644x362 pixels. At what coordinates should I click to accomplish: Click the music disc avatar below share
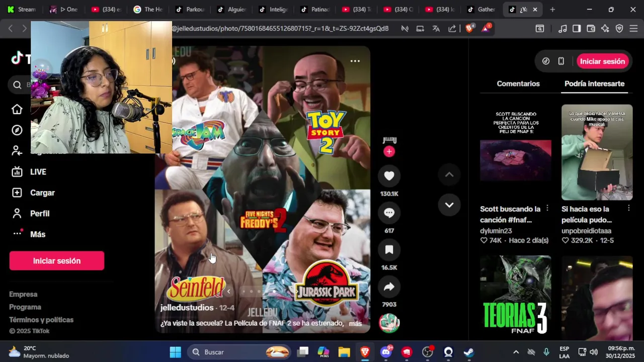pos(389,323)
